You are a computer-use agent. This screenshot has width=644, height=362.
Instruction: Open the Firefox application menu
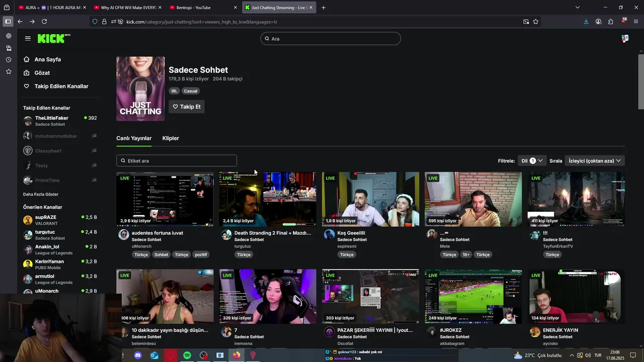coord(636,22)
